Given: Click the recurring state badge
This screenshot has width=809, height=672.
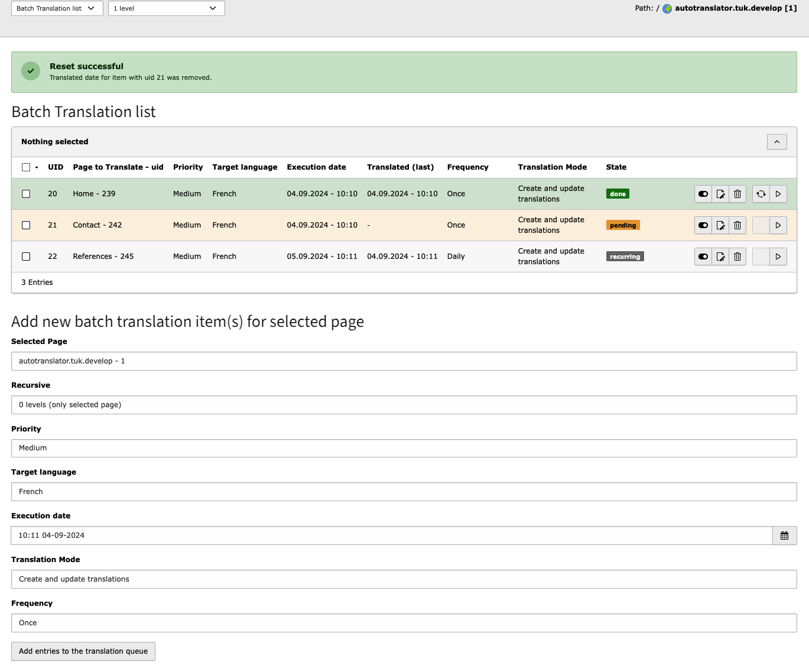Looking at the screenshot, I should [x=625, y=257].
